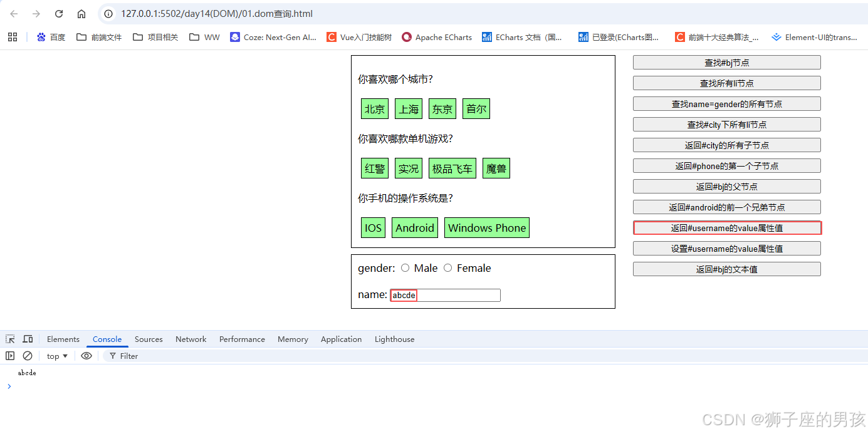Click the 返回#phone的第一个子节点 button
868x434 pixels.
coord(727,166)
